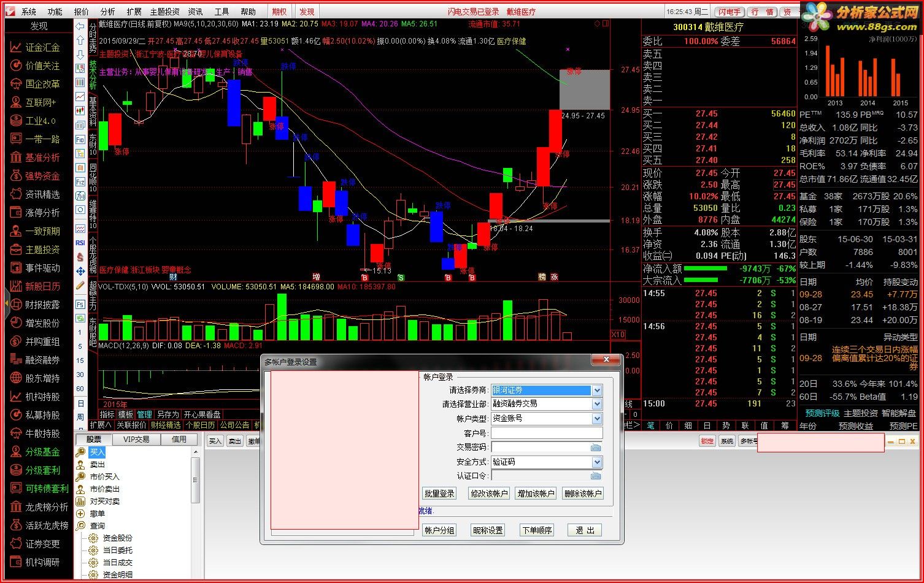Click 扩展∧ expander below the chart
This screenshot has height=583, width=924.
(x=101, y=425)
